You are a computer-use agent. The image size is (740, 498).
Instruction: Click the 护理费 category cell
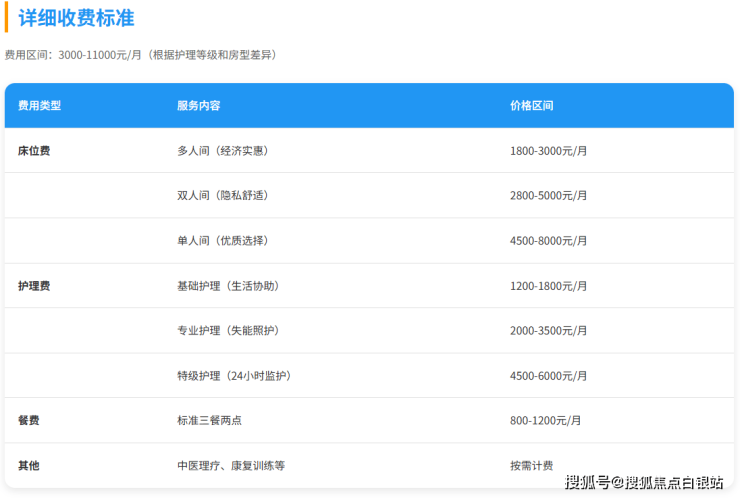coord(34,286)
